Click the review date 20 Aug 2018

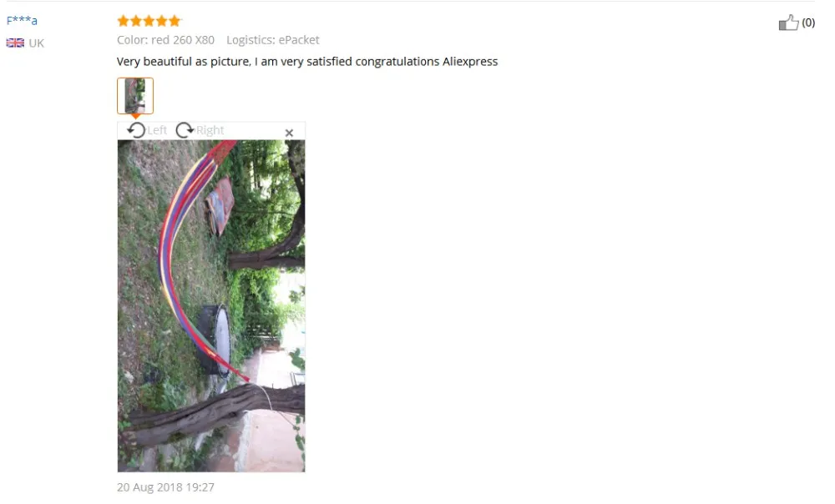(165, 487)
